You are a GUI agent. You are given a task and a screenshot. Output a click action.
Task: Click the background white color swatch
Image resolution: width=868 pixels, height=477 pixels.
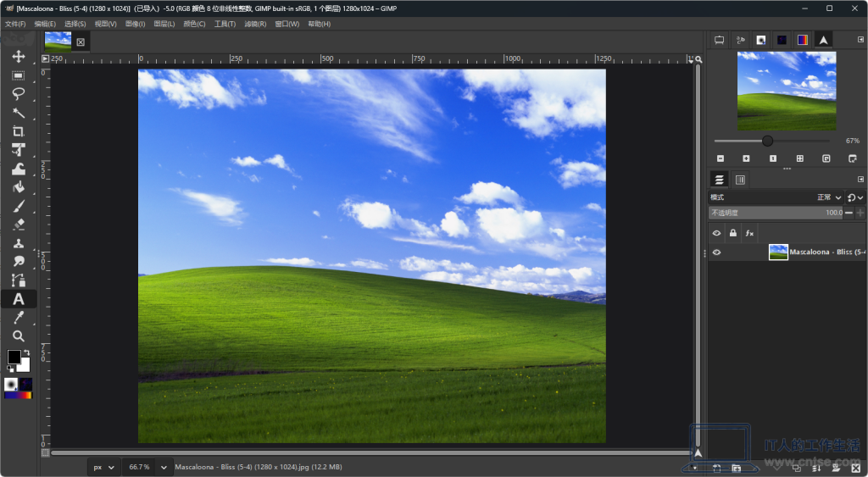pos(25,366)
